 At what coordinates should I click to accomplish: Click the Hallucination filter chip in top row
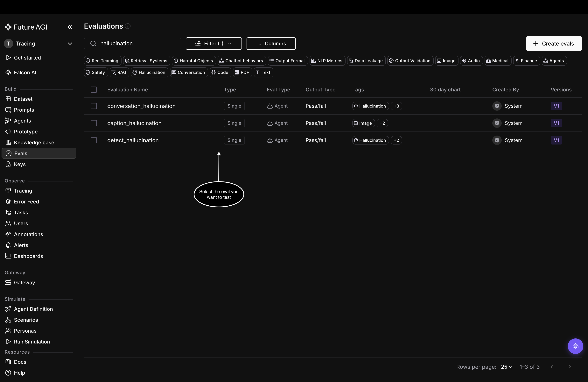pos(150,72)
